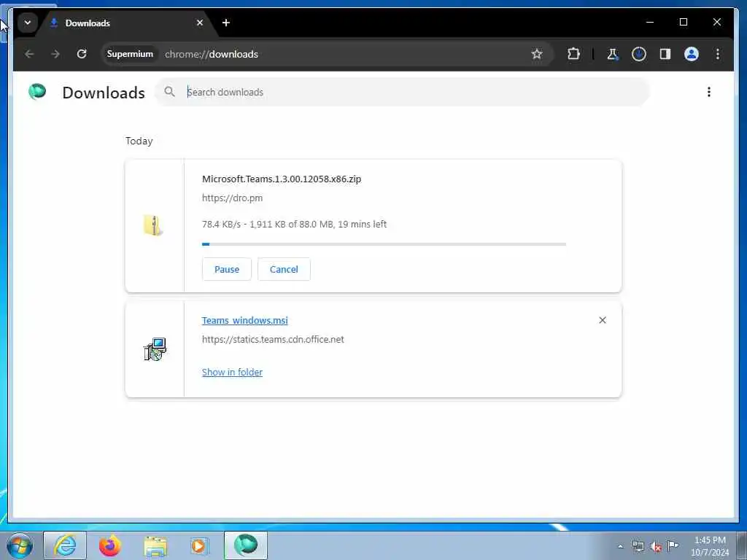Close the Downloads tab
This screenshot has height=560, width=747.
(200, 23)
